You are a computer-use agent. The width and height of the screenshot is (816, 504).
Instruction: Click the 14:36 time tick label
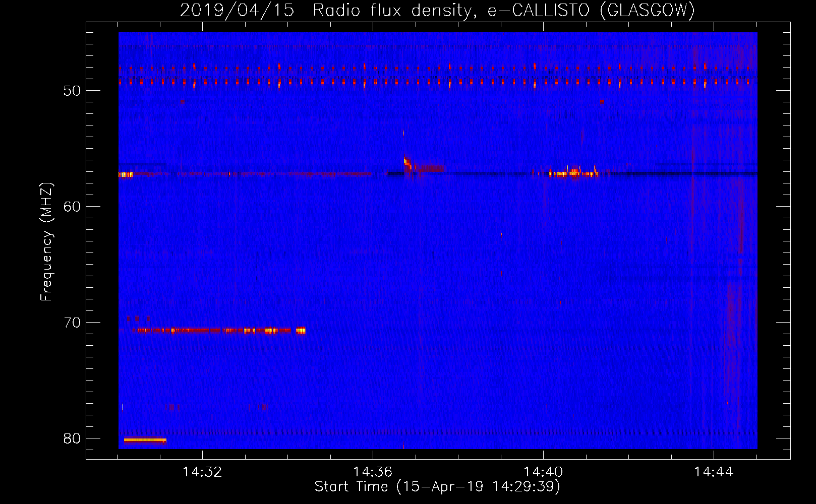373,472
